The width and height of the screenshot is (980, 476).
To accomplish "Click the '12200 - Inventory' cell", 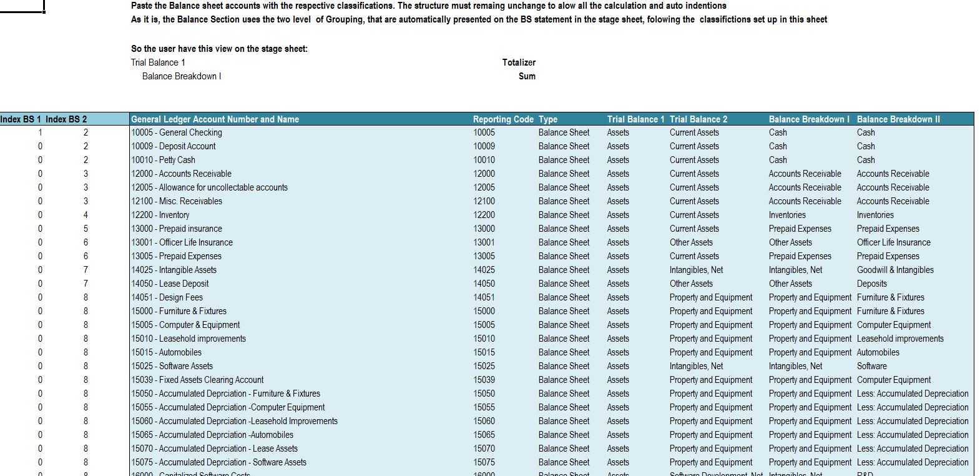I will (x=160, y=215).
